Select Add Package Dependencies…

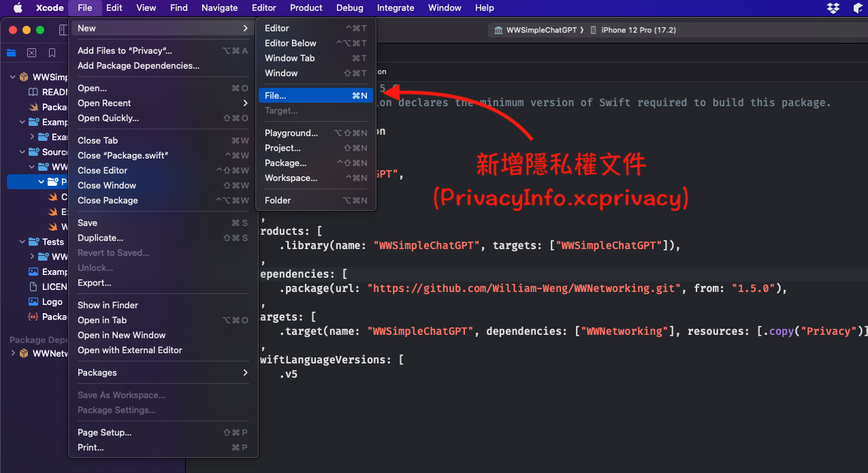pos(163,65)
